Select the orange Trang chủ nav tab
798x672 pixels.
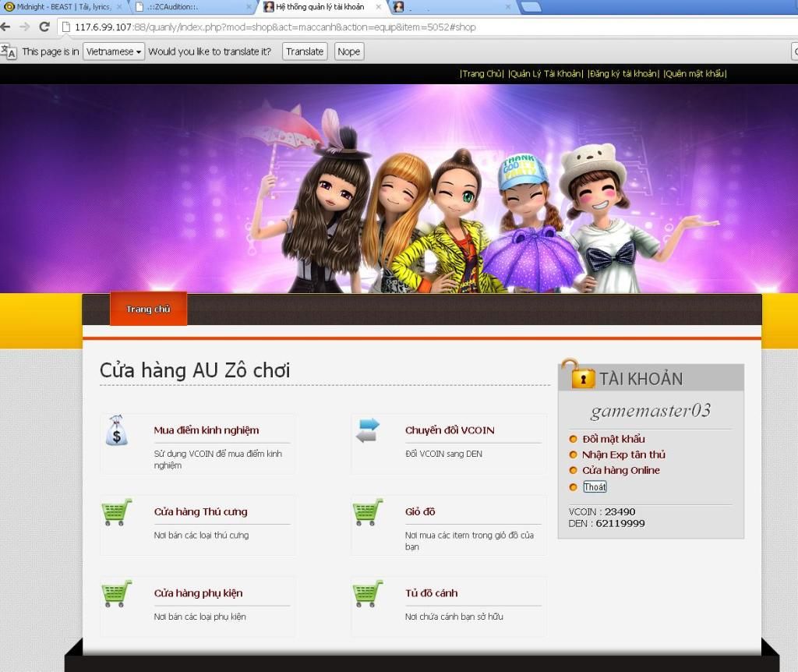(148, 309)
